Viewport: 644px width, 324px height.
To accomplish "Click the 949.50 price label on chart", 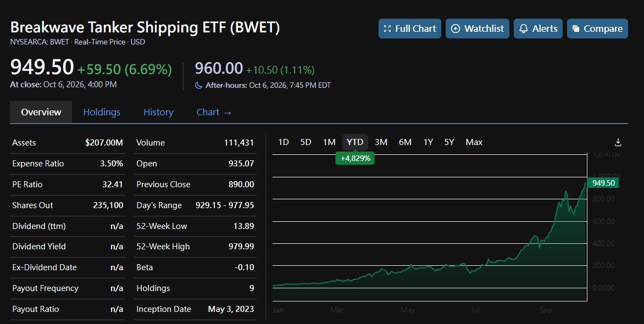I will tap(603, 183).
